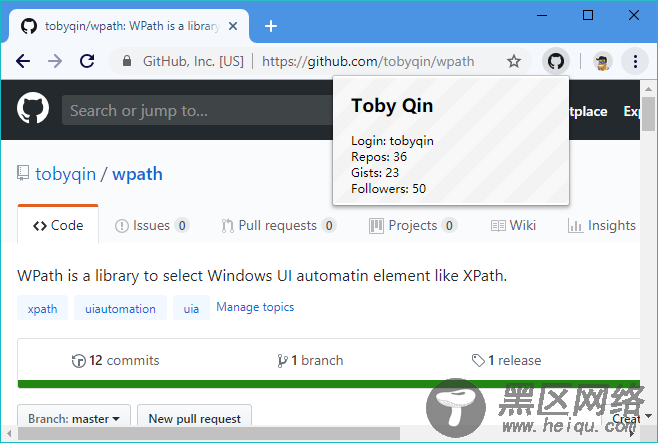Open the Insights tab

tap(601, 226)
